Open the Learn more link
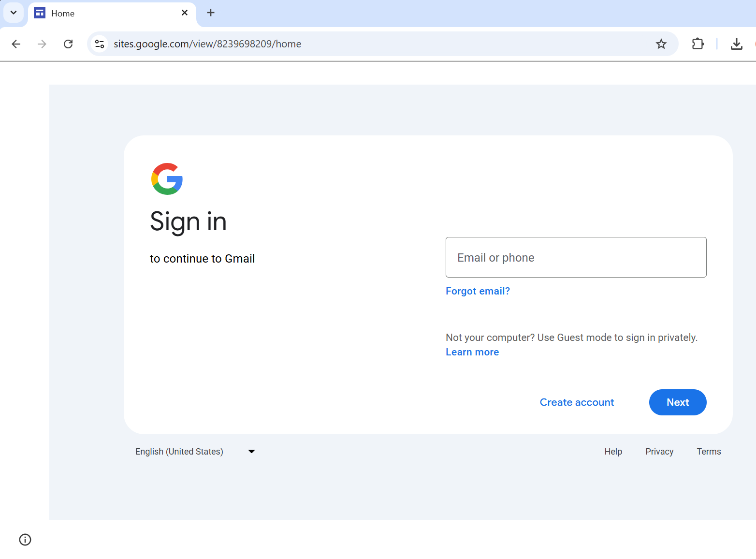Screen dimensions: 756x559 tap(472, 352)
